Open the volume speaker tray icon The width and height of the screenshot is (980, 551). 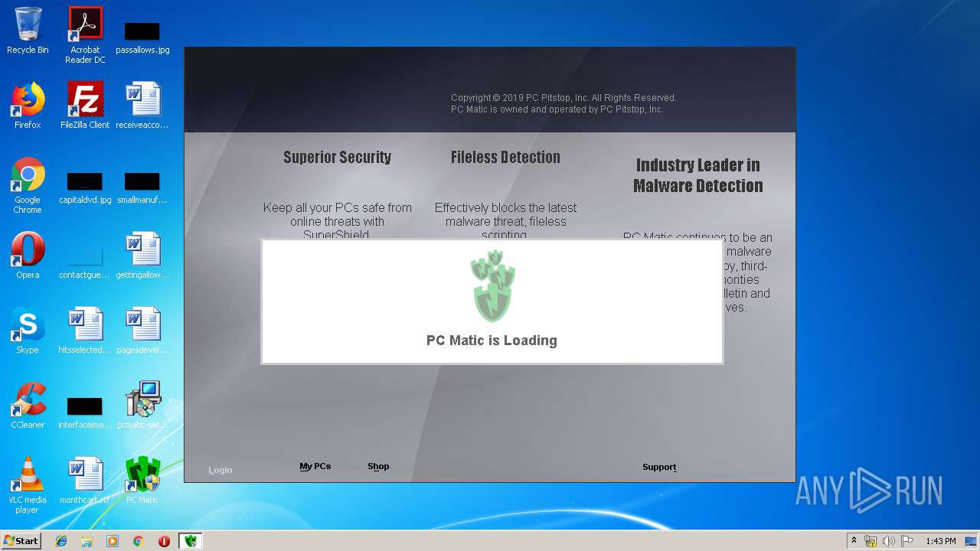tap(889, 541)
